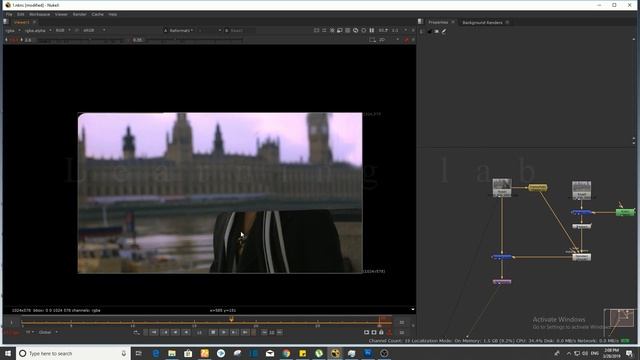Viewport: 640px width, 360px height.
Task: Open the Global frame range dropdown
Action: (48, 332)
